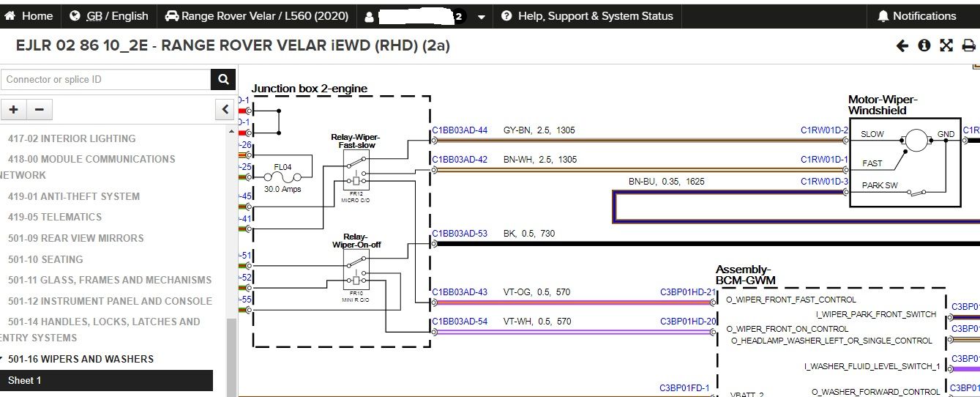Open Sheet 1 in the sidebar

pos(106,380)
